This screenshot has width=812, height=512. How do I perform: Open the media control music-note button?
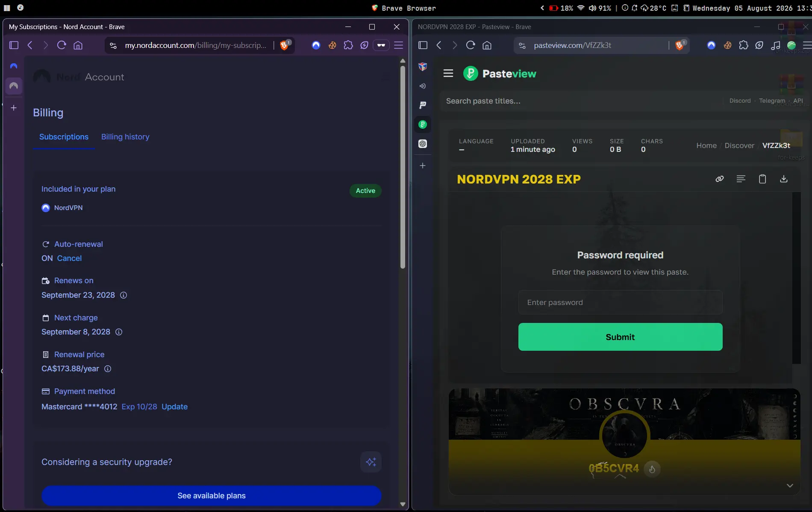[775, 45]
